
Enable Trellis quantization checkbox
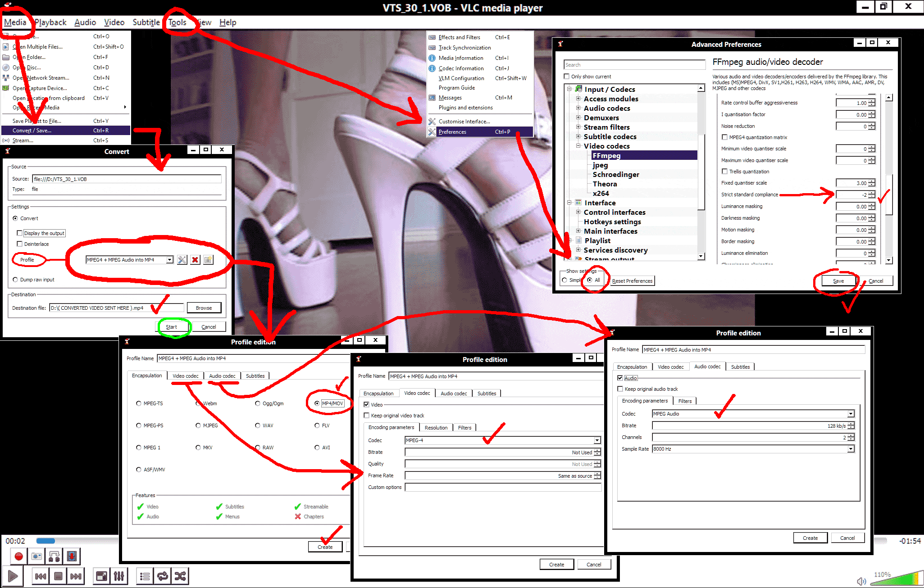[724, 172]
